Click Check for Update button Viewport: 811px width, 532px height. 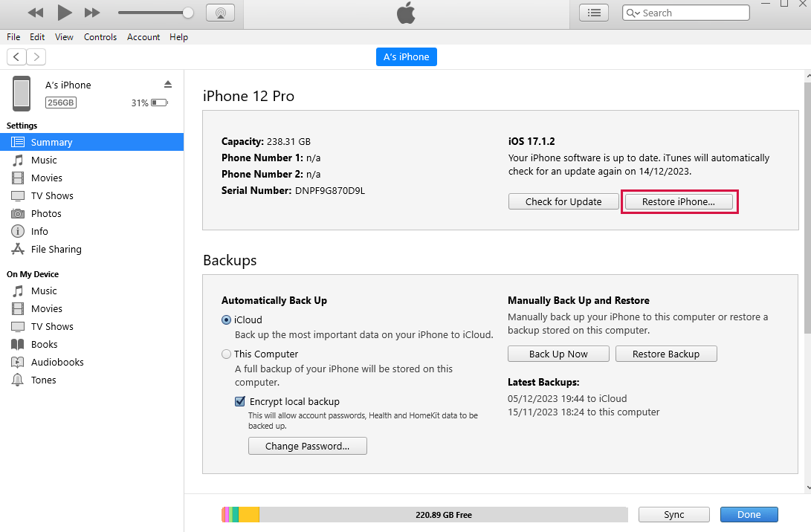(563, 201)
